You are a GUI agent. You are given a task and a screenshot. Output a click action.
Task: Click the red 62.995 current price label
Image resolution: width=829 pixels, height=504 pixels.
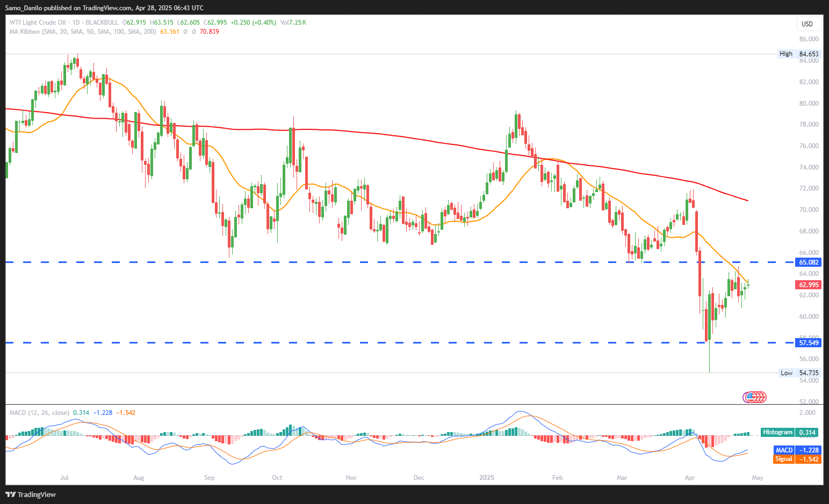click(809, 284)
